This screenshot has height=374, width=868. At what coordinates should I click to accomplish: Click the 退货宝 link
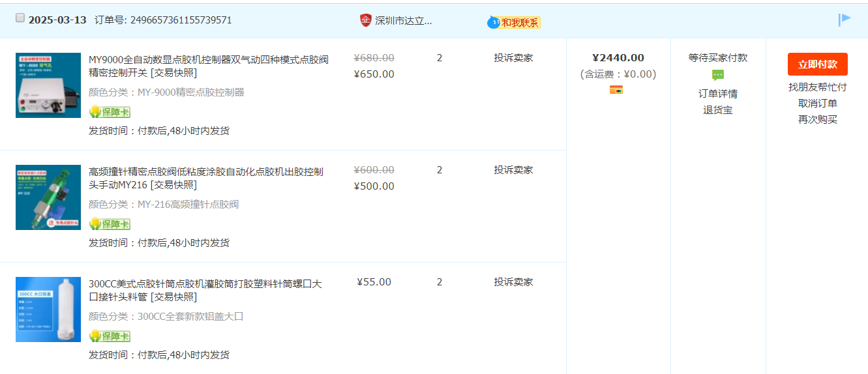[x=717, y=110]
